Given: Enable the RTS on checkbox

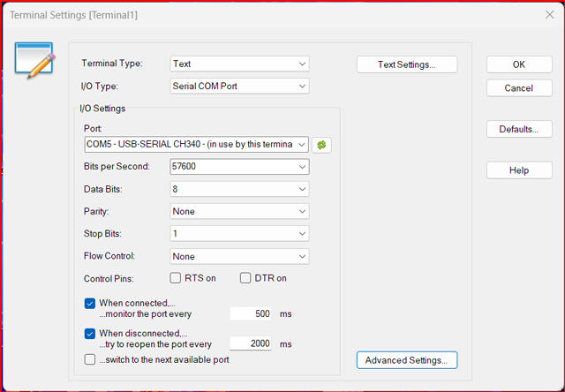Looking at the screenshot, I should click(177, 278).
